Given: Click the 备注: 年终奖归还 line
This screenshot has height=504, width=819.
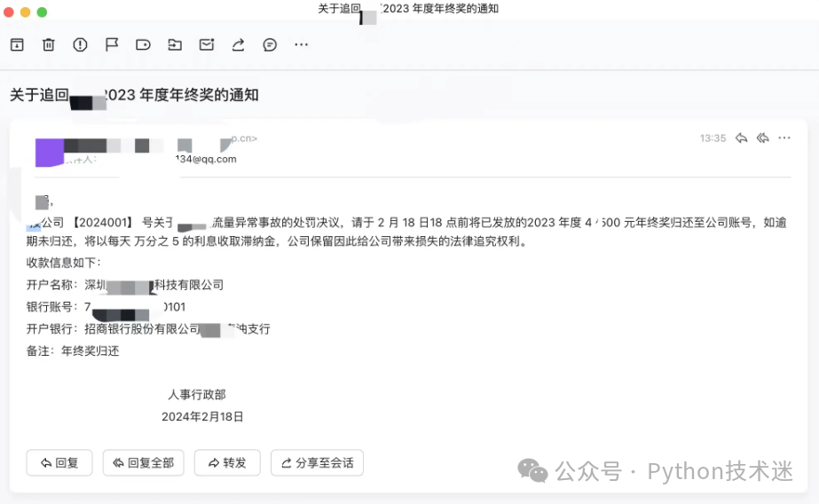Looking at the screenshot, I should coord(73,351).
